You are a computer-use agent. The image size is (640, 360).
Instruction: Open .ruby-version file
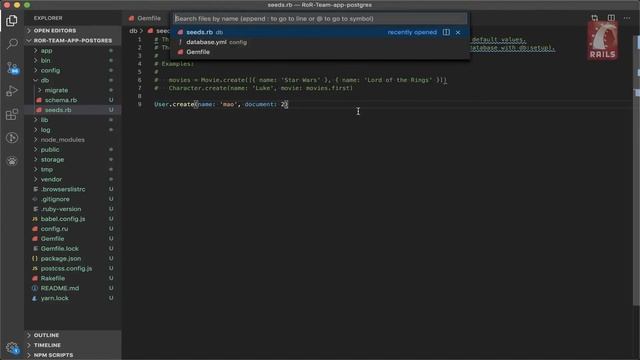(x=73, y=209)
